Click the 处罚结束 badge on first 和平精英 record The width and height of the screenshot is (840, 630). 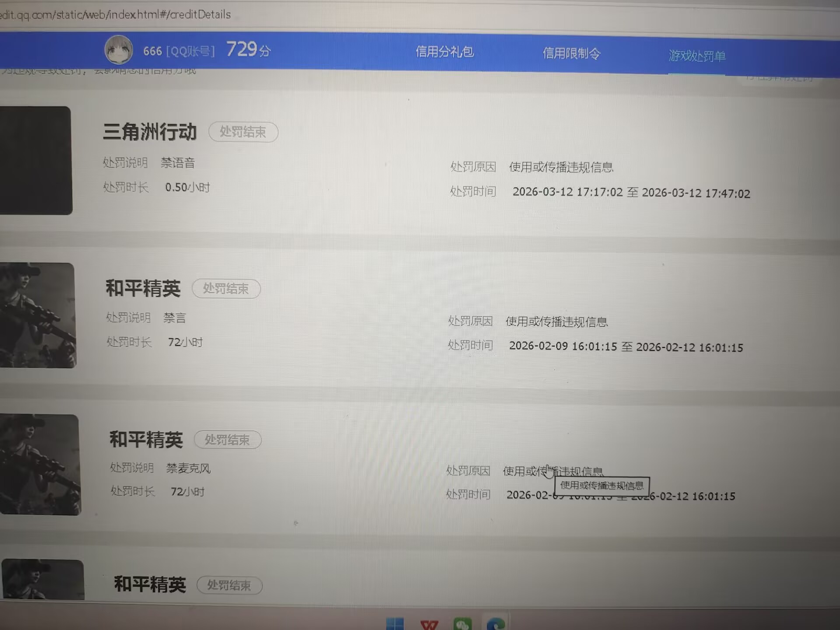[x=227, y=289]
